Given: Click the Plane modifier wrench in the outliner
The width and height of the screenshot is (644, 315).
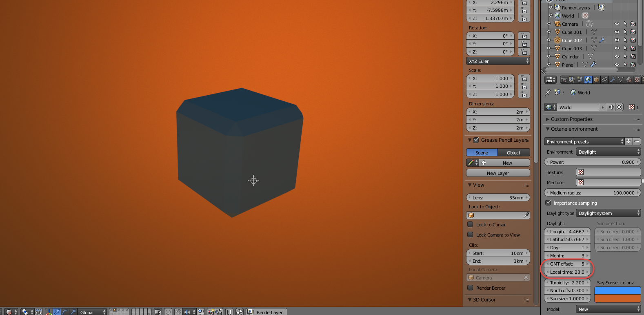Looking at the screenshot, I should tap(593, 65).
